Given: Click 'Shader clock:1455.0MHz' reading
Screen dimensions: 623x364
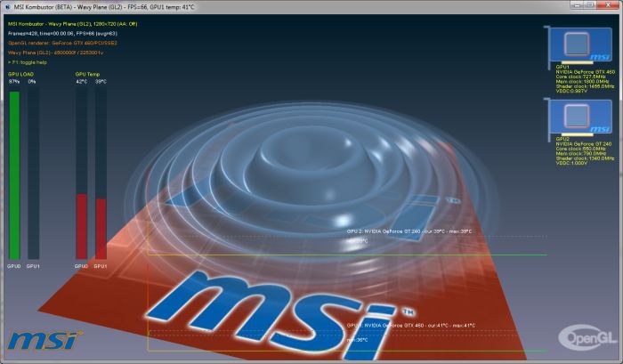Looking at the screenshot, I should point(585,86).
